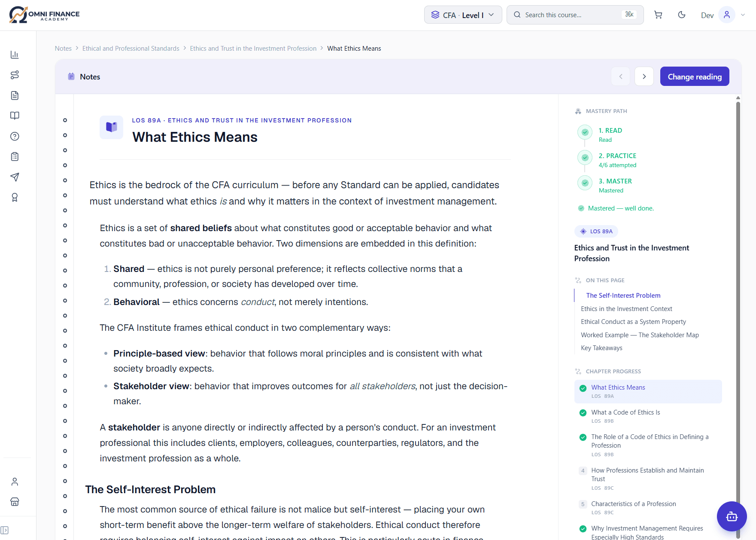Go to previous reading with left chevron

620,76
